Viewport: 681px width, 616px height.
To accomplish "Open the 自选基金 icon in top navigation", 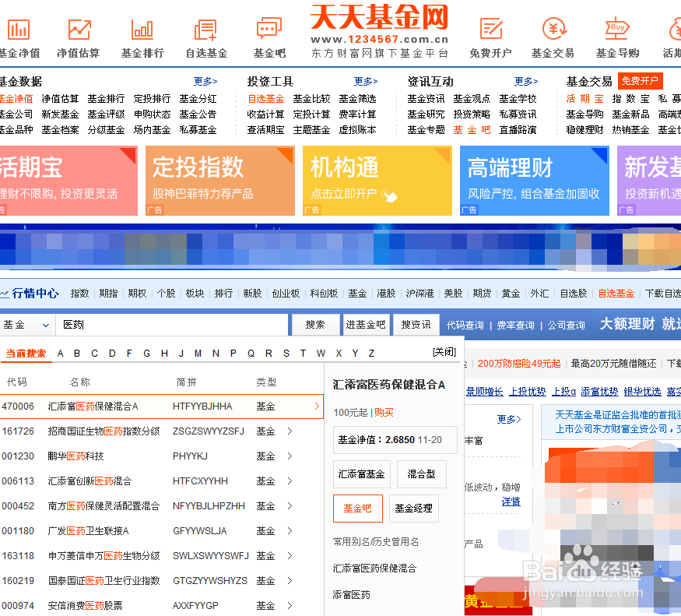I will pos(205,30).
